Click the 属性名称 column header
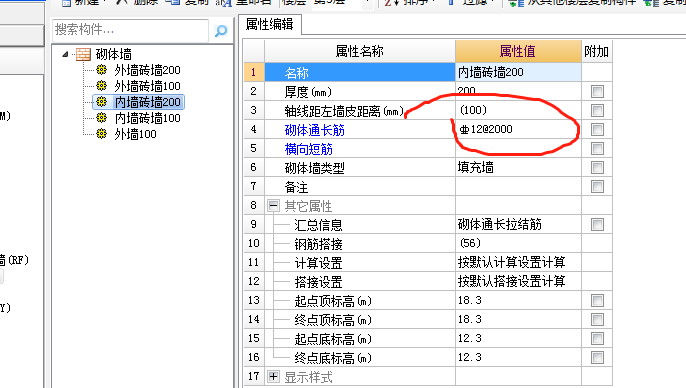This screenshot has width=686, height=388. coord(360,52)
